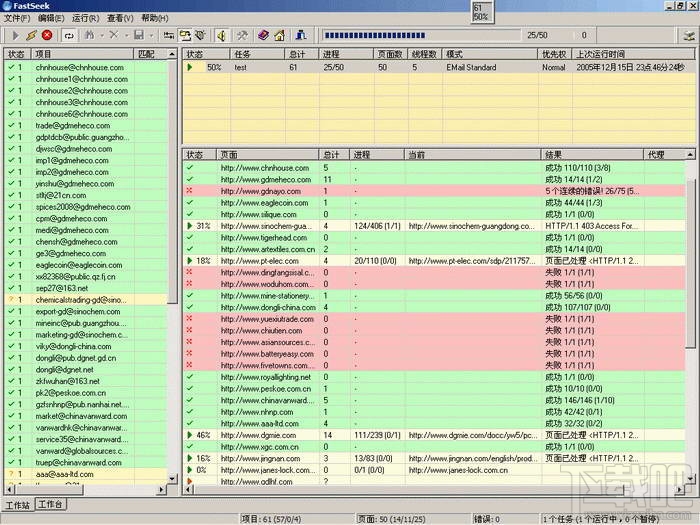Screen dimensions: 700x525
Task: Click page list vertical scrollbar up arrow
Action: tap(690, 155)
